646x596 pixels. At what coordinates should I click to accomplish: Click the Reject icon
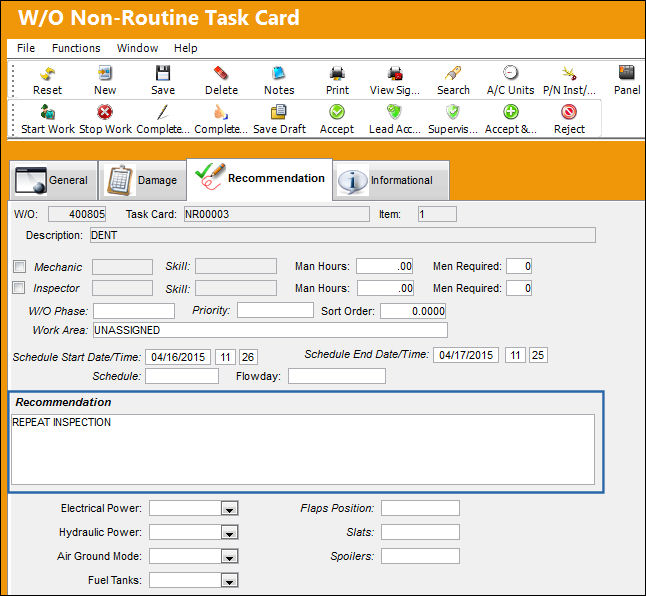569,112
